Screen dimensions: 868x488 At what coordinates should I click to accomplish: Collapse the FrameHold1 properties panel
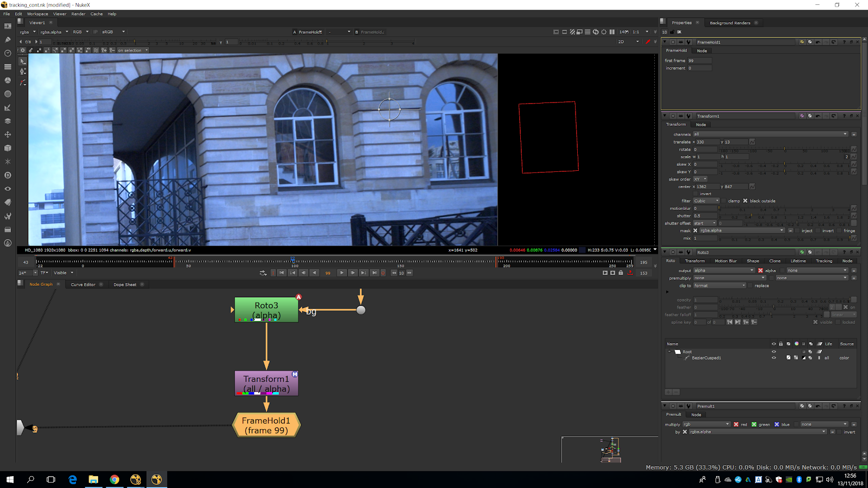[665, 42]
